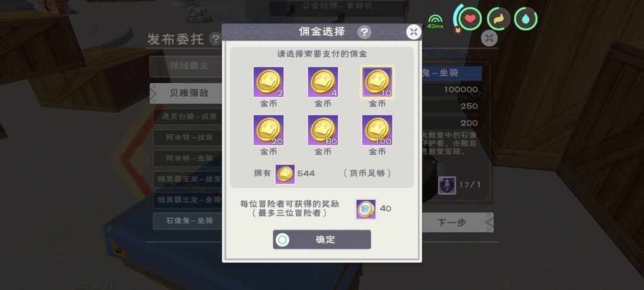Select the 4 gold coin commission

pyautogui.click(x=323, y=82)
